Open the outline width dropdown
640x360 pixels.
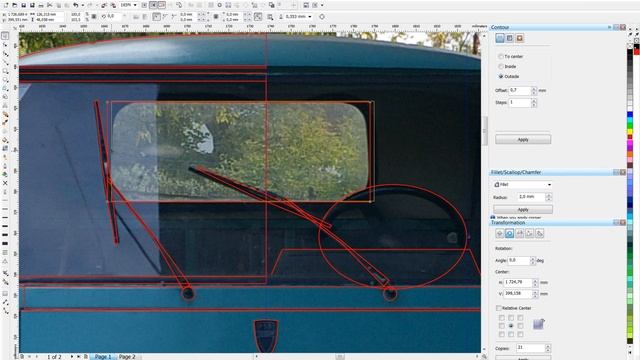click(310, 17)
